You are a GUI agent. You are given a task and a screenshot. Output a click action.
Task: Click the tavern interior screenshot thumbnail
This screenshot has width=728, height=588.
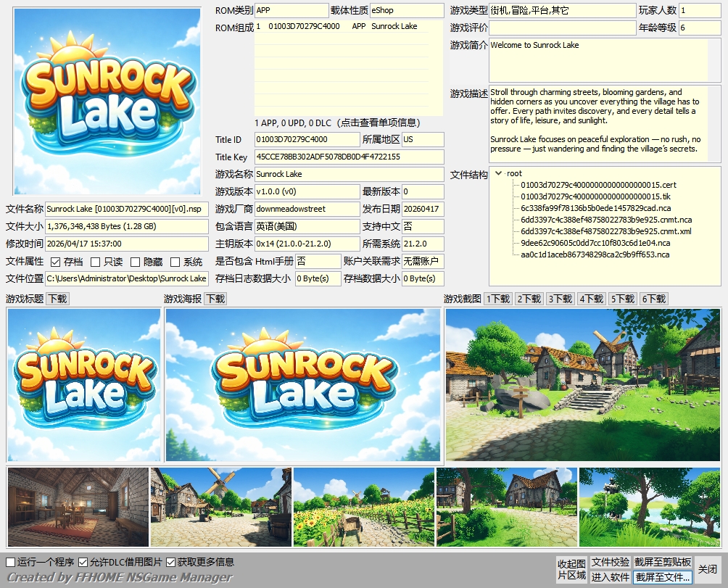click(x=78, y=507)
